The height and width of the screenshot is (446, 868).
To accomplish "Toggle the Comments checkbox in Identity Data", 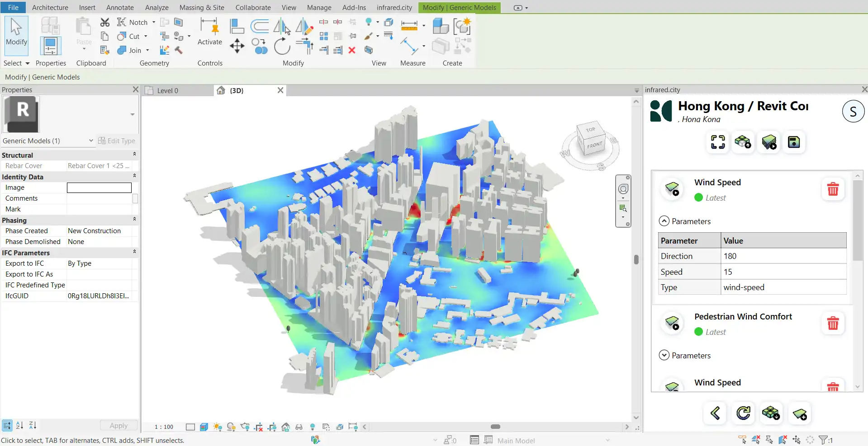I will coord(135,198).
